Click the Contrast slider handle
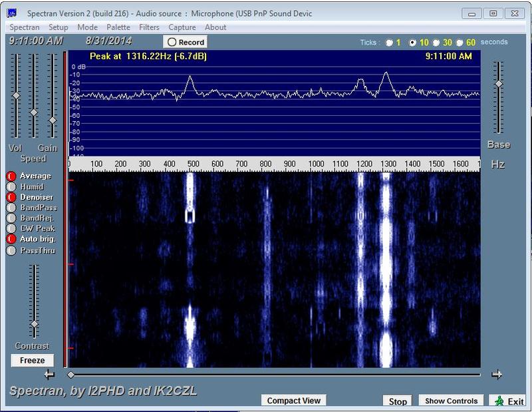This screenshot has height=412, width=532. [34, 324]
